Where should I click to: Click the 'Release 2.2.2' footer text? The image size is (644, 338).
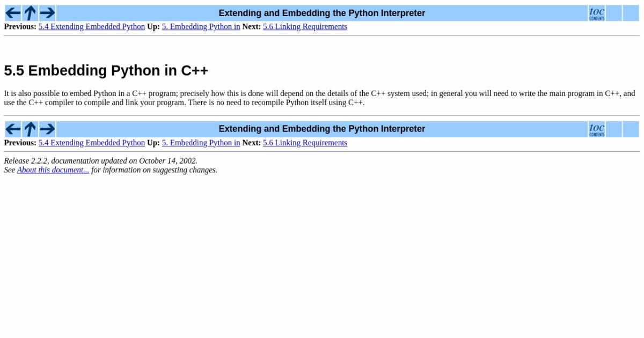point(100,160)
